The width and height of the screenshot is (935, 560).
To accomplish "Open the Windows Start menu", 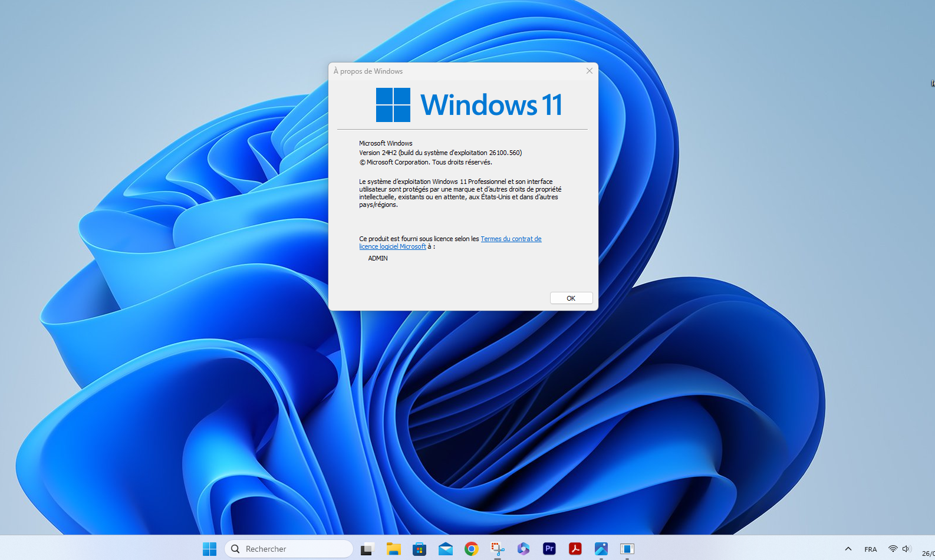I will pyautogui.click(x=209, y=549).
